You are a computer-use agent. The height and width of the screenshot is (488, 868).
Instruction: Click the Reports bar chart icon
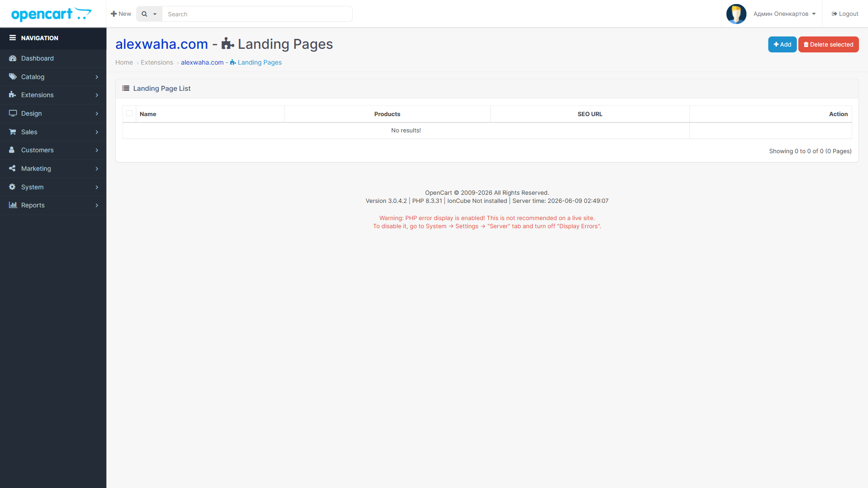13,205
